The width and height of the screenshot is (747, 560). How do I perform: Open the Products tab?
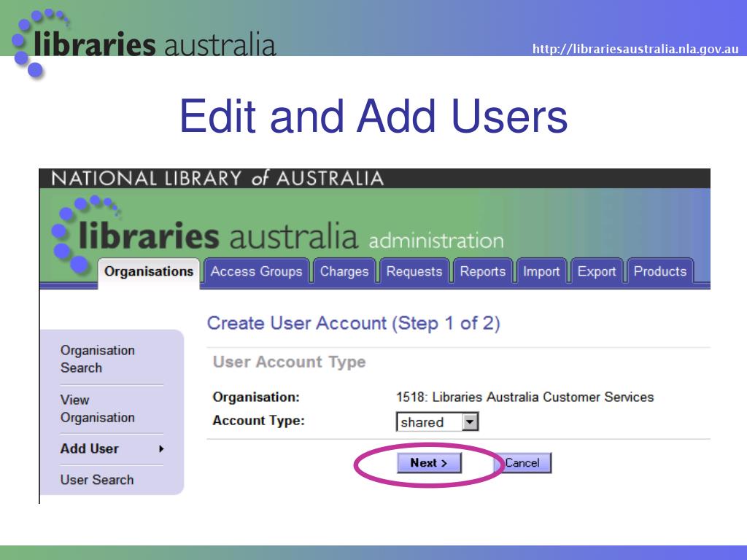coord(659,272)
